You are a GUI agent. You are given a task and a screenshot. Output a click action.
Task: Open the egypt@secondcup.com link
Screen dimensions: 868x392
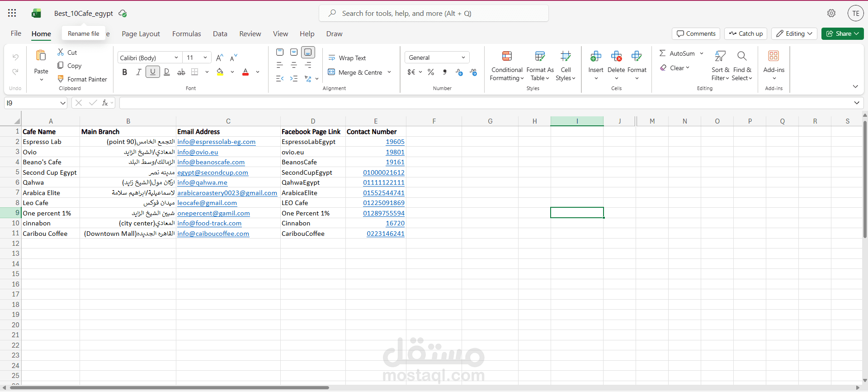(x=212, y=172)
